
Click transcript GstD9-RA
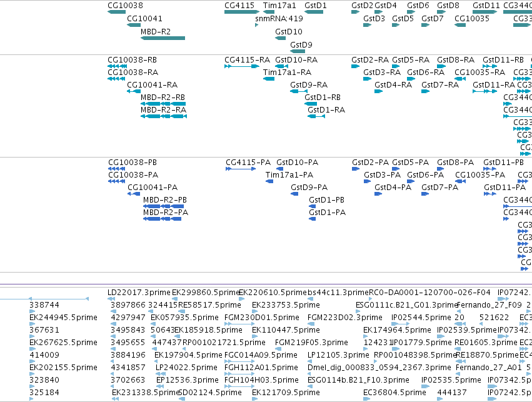(x=299, y=91)
